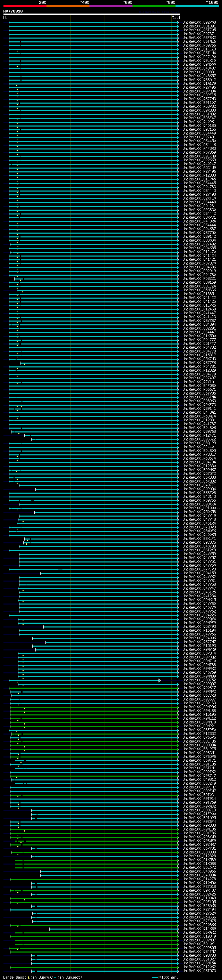Click the cyan ~100% identity legend segment
The image size is (222, 980).
point(197,6)
